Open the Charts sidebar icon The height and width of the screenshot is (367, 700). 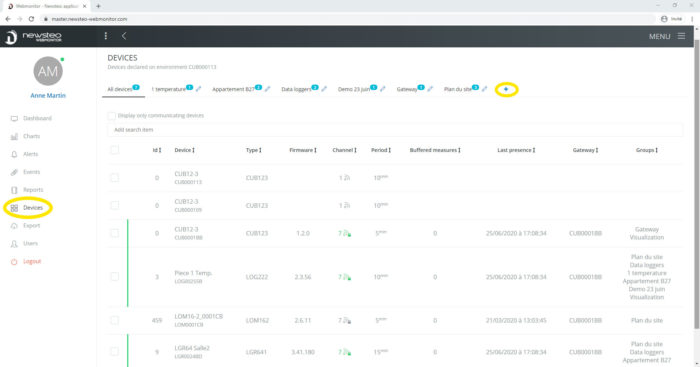(x=14, y=136)
